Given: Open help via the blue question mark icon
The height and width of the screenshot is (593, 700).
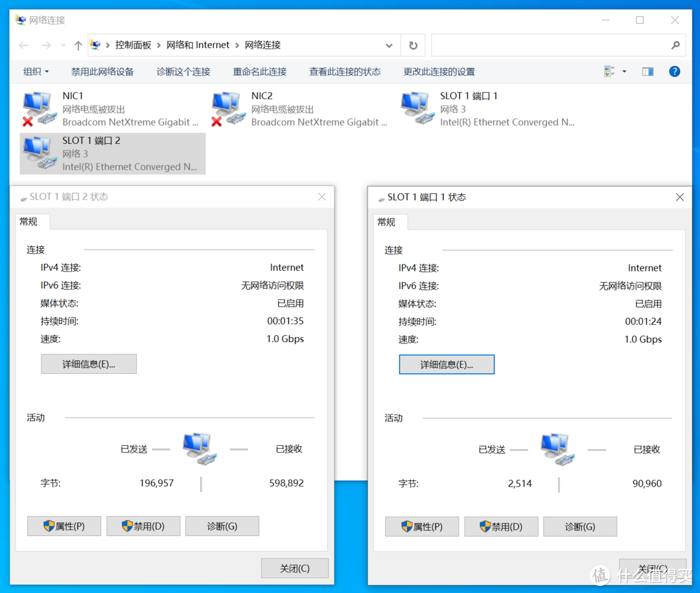Looking at the screenshot, I should click(x=675, y=71).
